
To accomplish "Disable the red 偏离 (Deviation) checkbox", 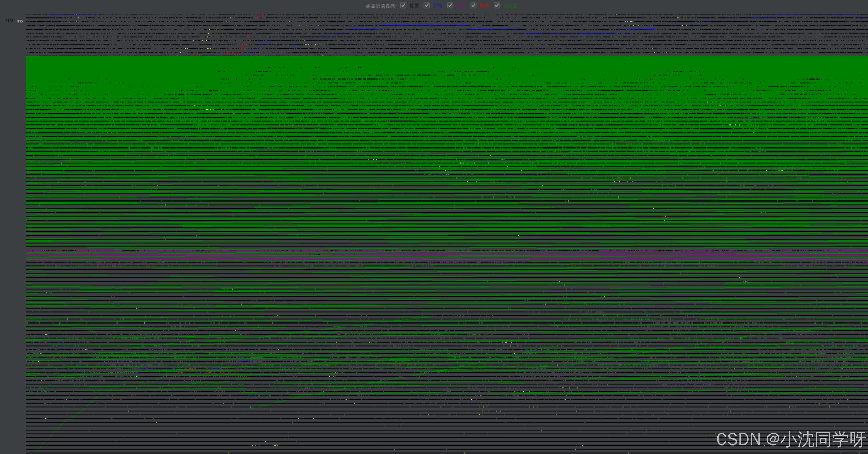I will [473, 5].
